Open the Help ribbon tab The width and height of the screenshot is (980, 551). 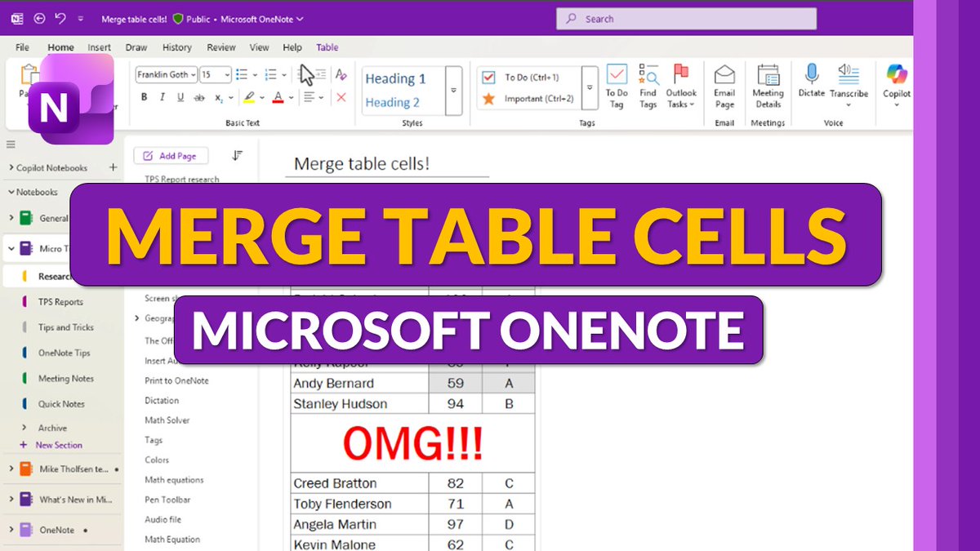point(292,47)
